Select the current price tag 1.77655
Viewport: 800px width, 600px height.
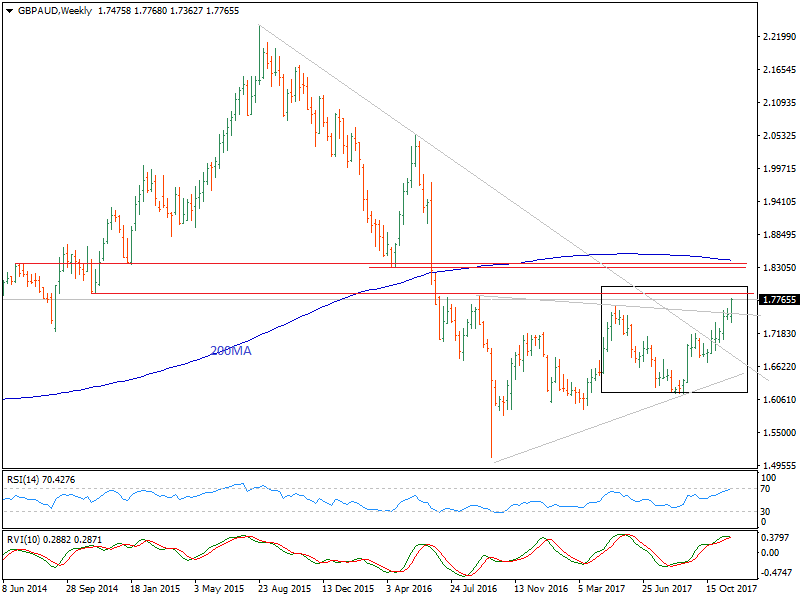point(778,299)
